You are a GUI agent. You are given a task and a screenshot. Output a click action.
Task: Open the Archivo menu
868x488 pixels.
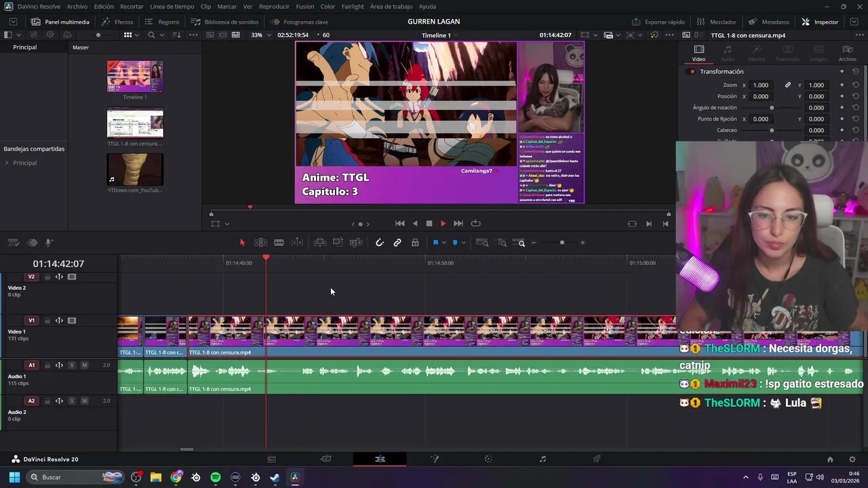(77, 6)
